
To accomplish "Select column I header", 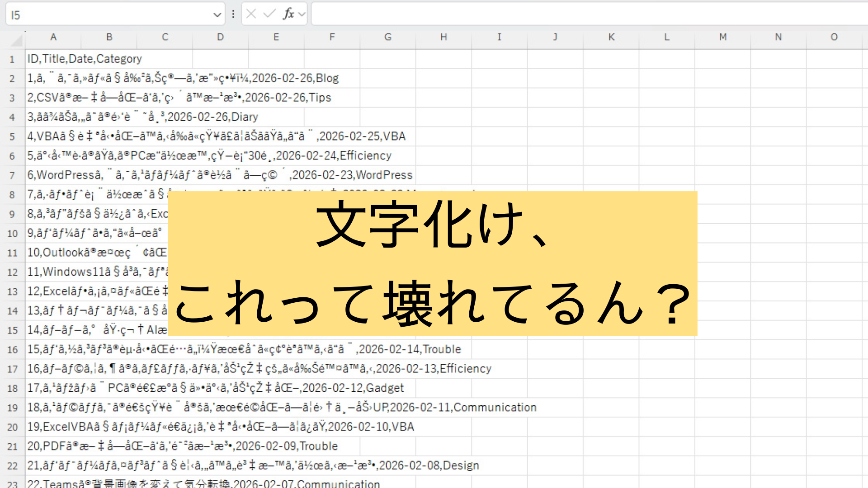I will (x=499, y=37).
